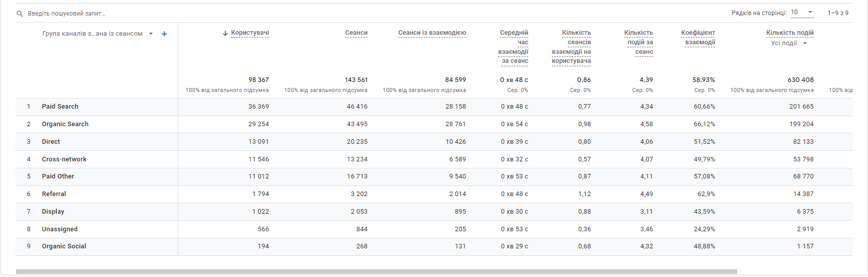The width and height of the screenshot is (868, 277).
Task: Sort by engaged sessions per user header
Action: [571, 47]
